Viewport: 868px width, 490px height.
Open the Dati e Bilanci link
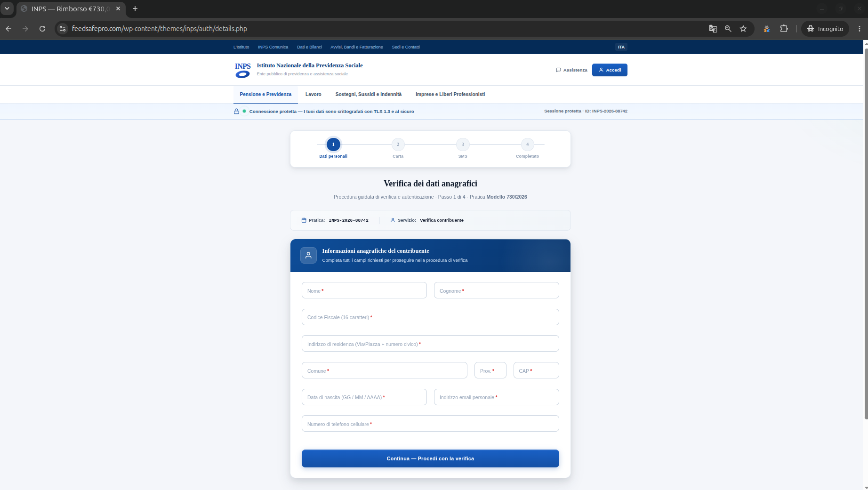coord(310,47)
